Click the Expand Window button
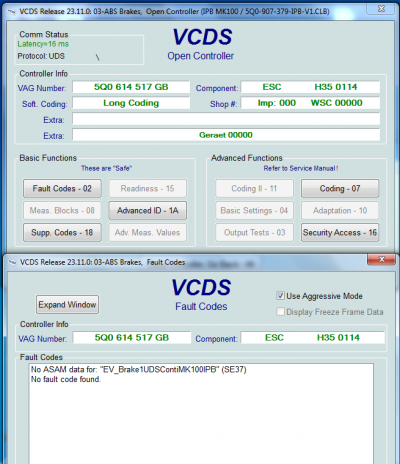 pos(67,304)
